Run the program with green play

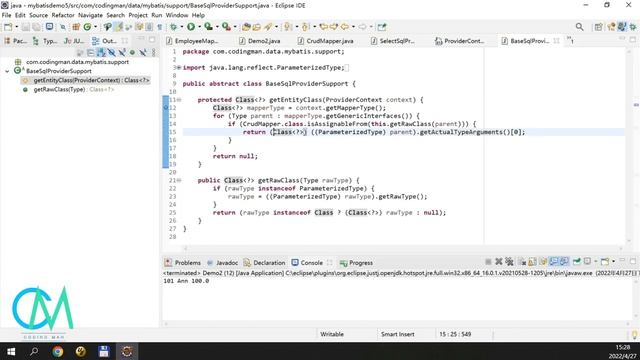tap(191, 27)
